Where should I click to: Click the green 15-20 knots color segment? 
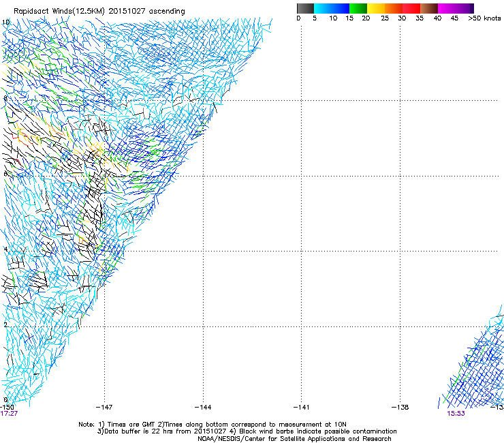358,8
